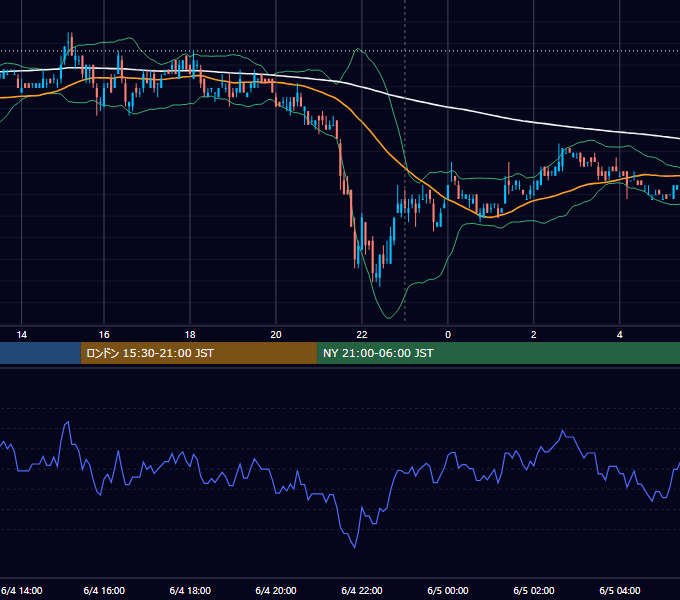The image size is (680, 600).
Task: Click the '6/4 20:00' oscillator time label
Action: pos(276,591)
